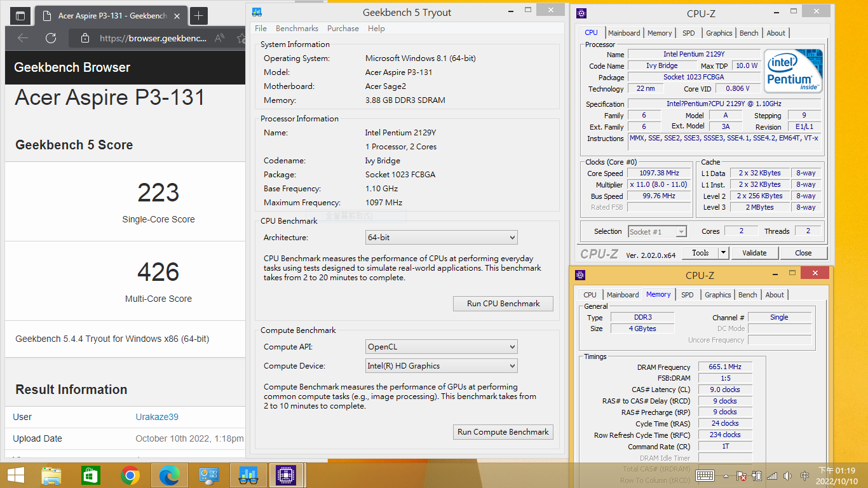Screen dimensions: 868x488
Task: Open the touch keyboard from taskbar
Action: point(705,475)
